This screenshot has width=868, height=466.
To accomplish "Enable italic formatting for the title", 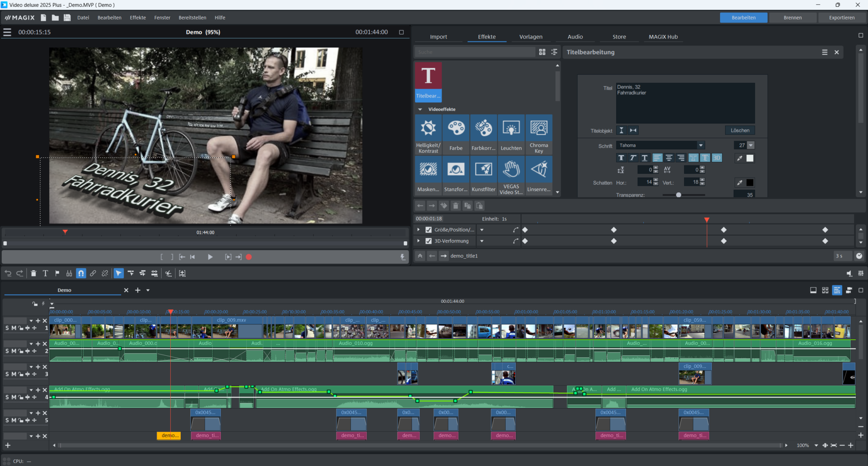I will 633,158.
